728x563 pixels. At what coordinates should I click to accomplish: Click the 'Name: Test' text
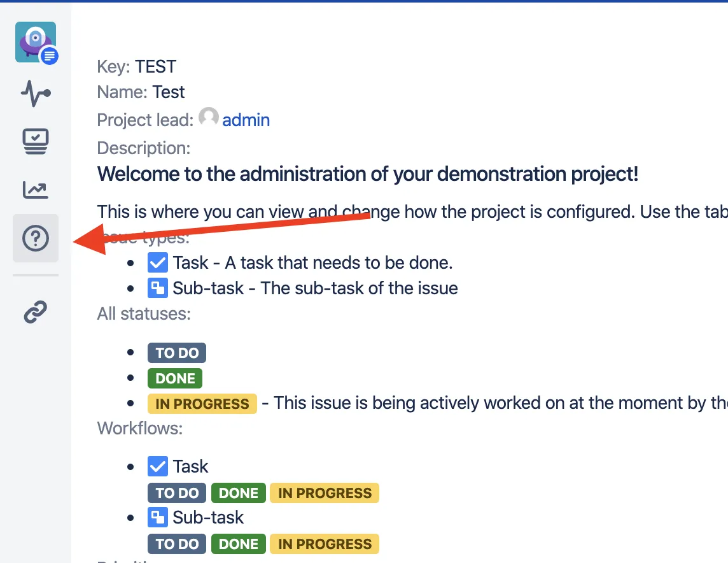pos(141,92)
